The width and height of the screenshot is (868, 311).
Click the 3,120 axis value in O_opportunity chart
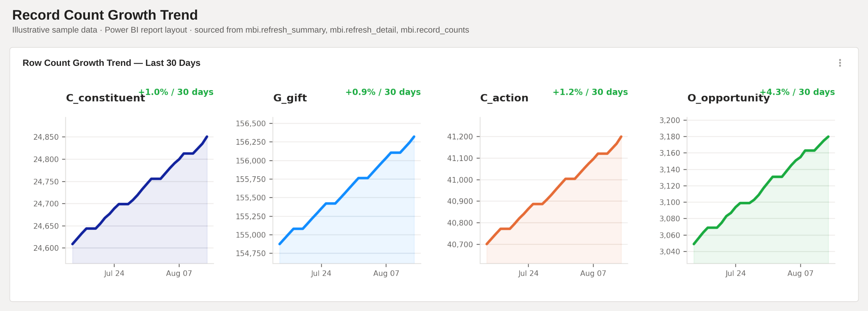point(670,186)
